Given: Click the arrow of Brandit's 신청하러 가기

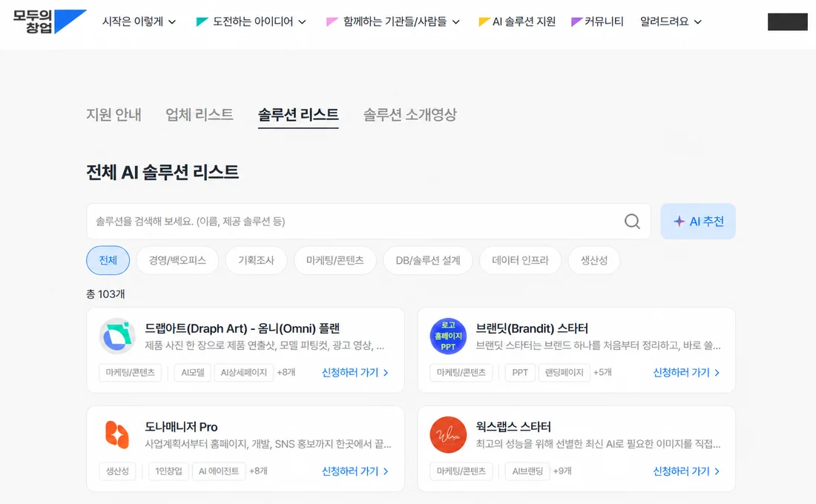Looking at the screenshot, I should click(x=717, y=372).
